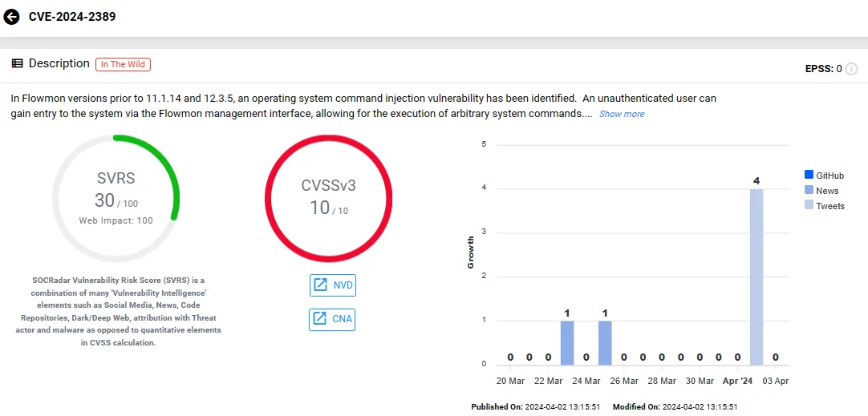This screenshot has width=868, height=416.
Task: Click the GitHub blue color swatch
Action: (809, 175)
